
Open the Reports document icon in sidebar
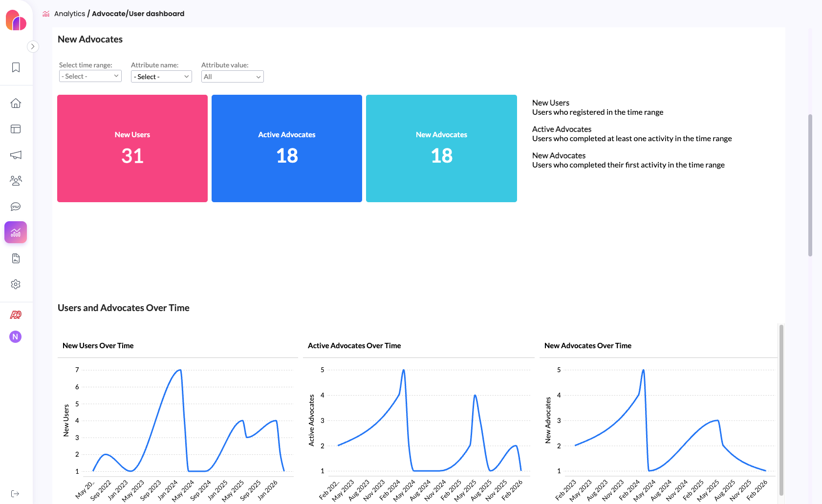point(16,258)
